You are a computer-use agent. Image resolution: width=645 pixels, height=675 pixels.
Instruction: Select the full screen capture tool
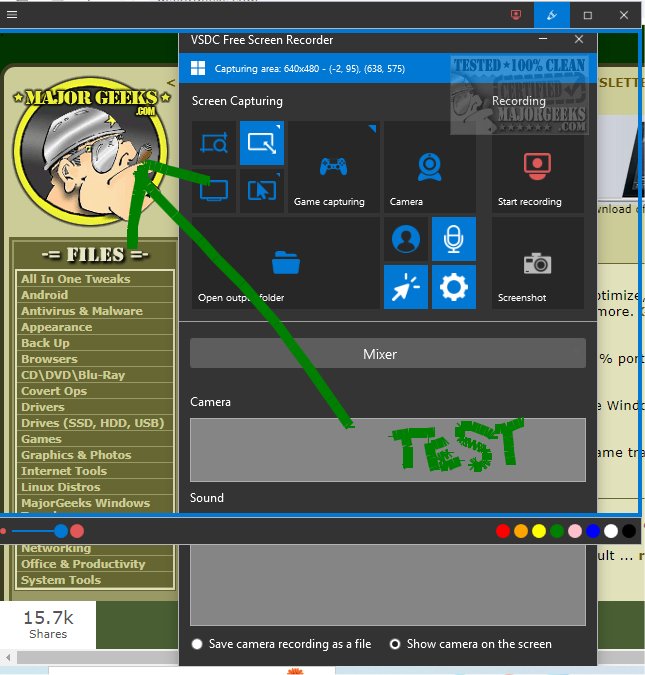coord(214,191)
